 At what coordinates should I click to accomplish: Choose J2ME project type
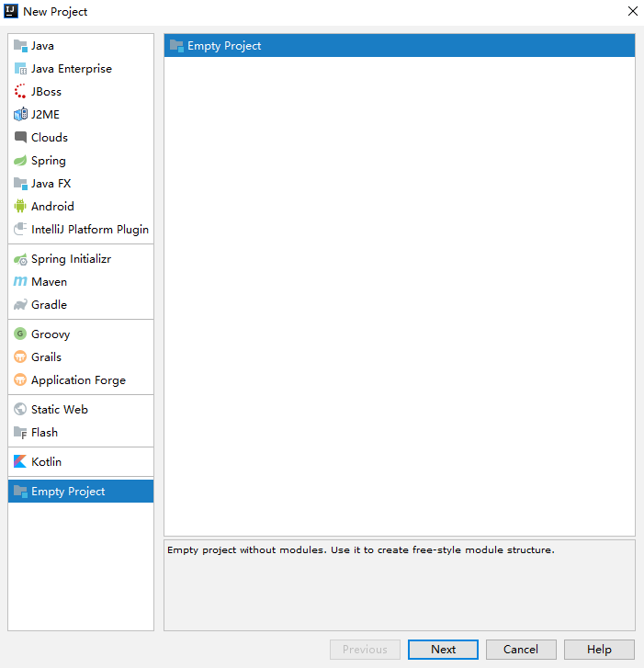pyautogui.click(x=81, y=115)
